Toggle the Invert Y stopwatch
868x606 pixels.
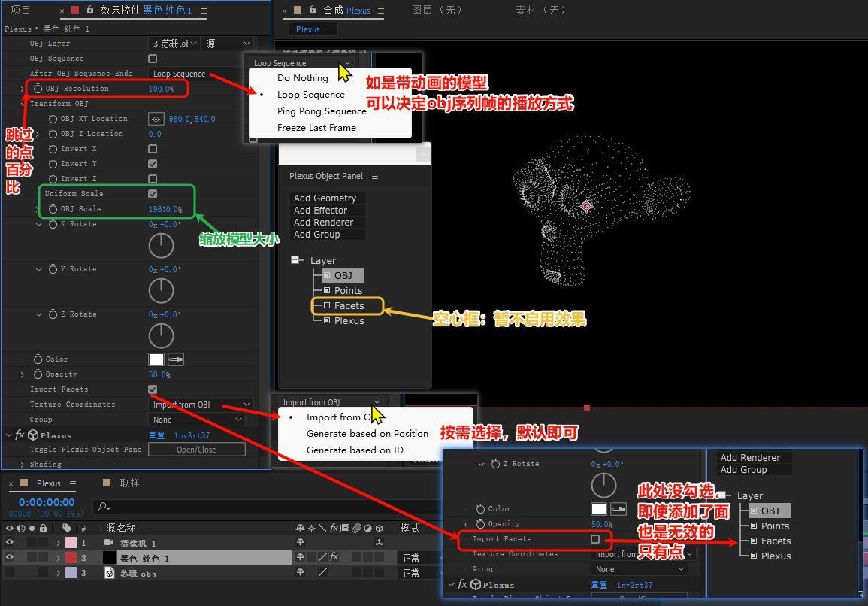pos(53,163)
